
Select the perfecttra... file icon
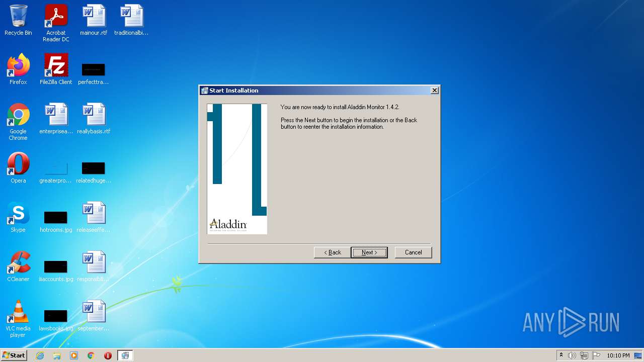[94, 73]
